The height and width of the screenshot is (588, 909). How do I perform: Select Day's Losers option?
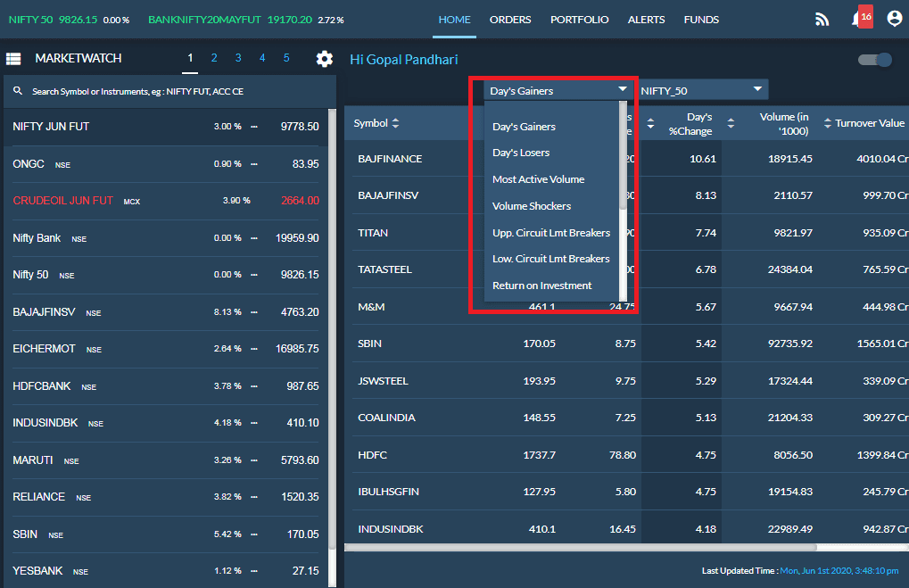pos(521,153)
